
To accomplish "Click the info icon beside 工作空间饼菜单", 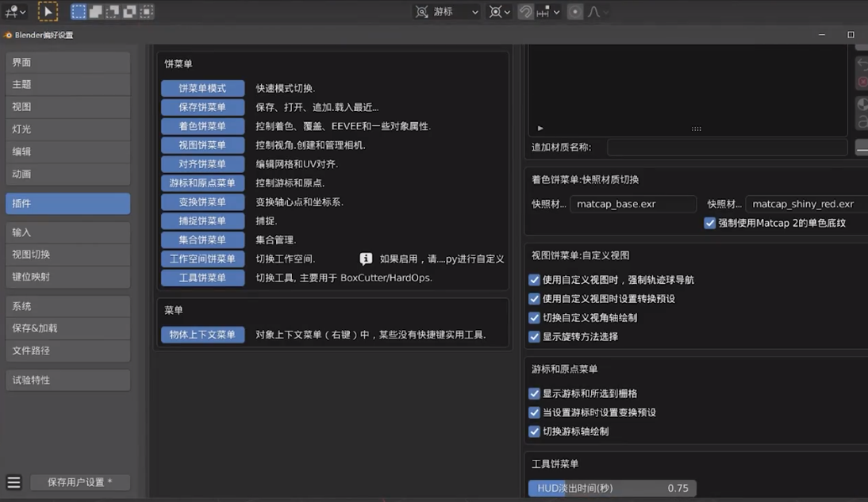I will point(366,259).
